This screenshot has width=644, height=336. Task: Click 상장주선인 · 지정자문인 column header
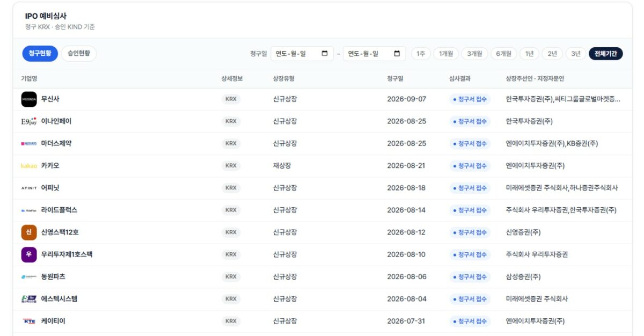click(535, 79)
